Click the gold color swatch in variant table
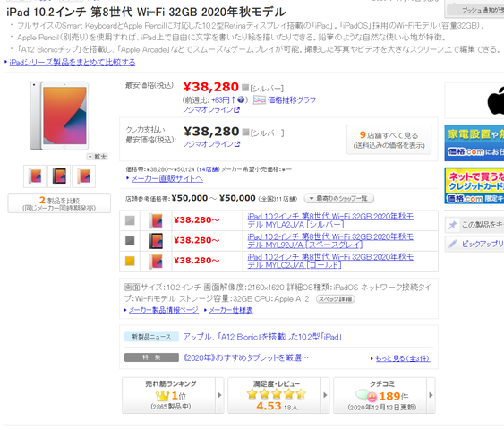Screen dimensions: 504x430 point(130,261)
